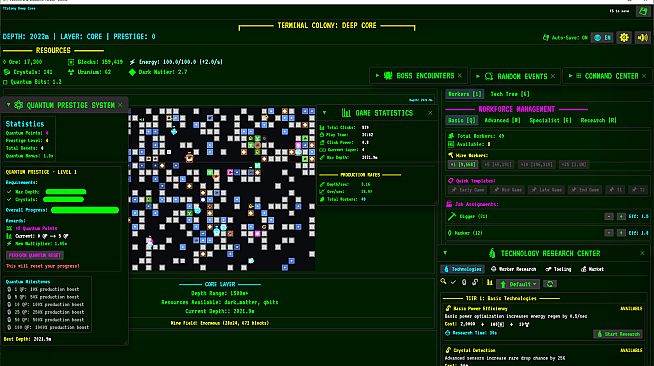Click the Max Depth requirement progress bar
The height and width of the screenshot is (366, 654).
coord(65,192)
